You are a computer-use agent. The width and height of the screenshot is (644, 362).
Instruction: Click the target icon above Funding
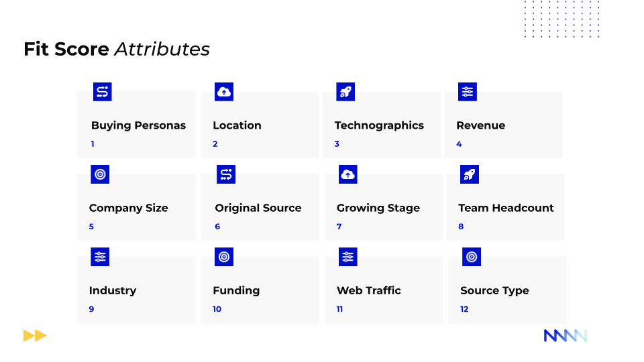pyautogui.click(x=224, y=257)
